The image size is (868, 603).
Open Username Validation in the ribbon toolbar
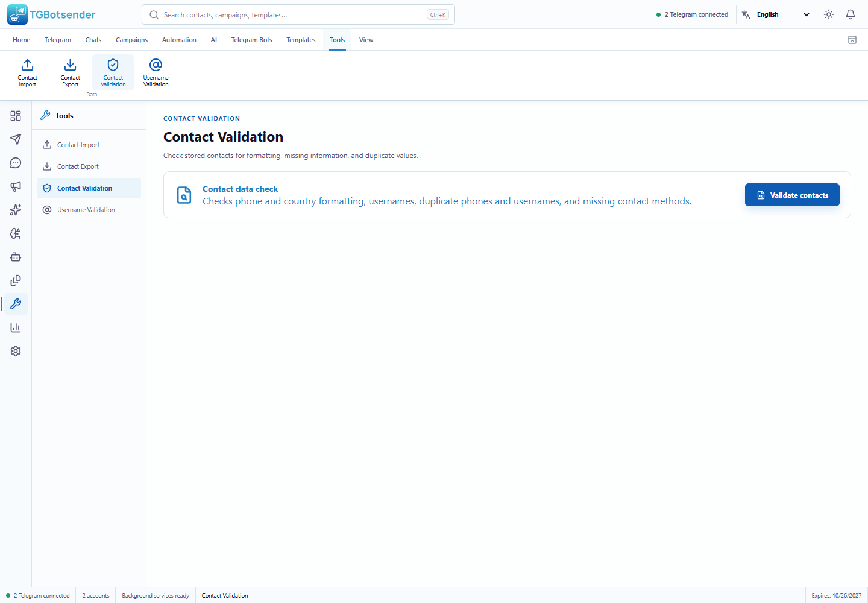[x=156, y=72]
